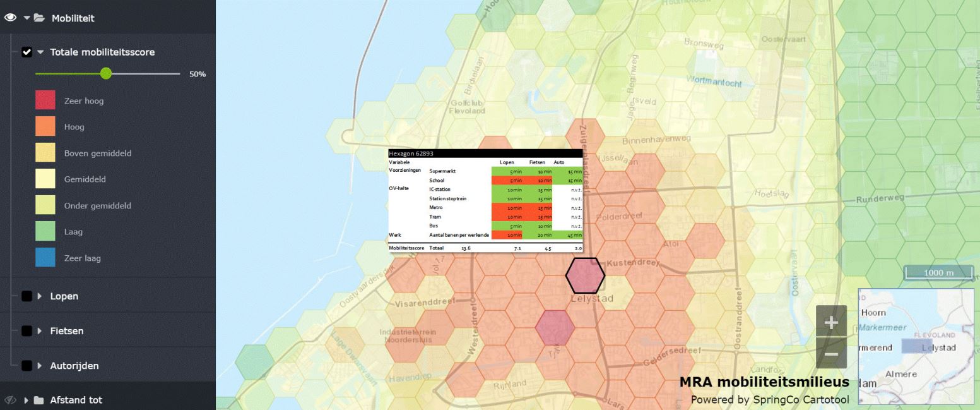
Task: Toggle visibility eye of Mobiliteit group
Action: click(10, 18)
